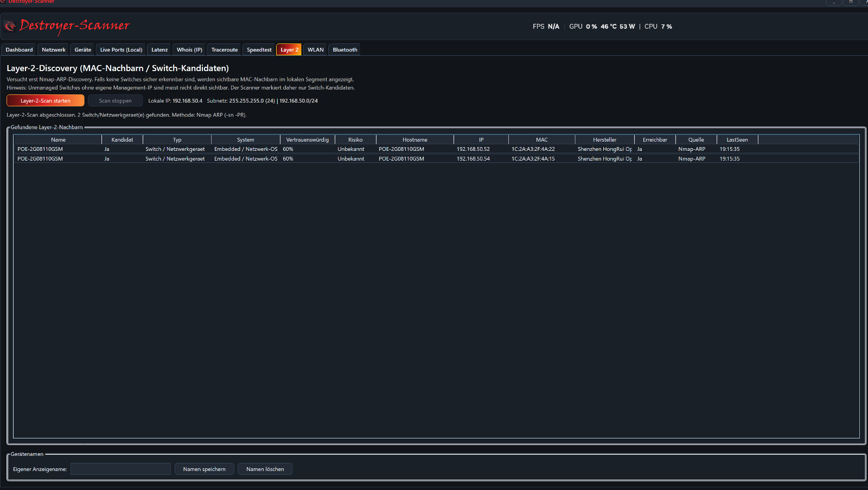Click the CPU 7 % readout

tap(658, 26)
